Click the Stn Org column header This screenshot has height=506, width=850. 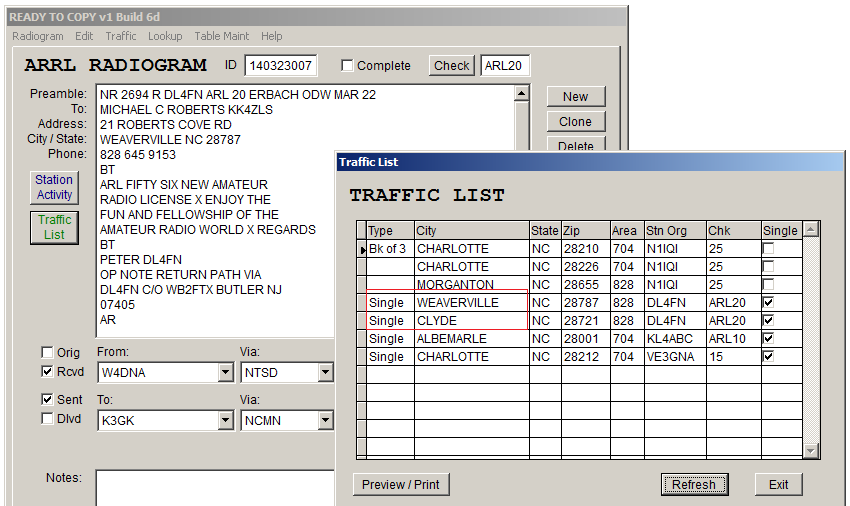click(x=675, y=230)
